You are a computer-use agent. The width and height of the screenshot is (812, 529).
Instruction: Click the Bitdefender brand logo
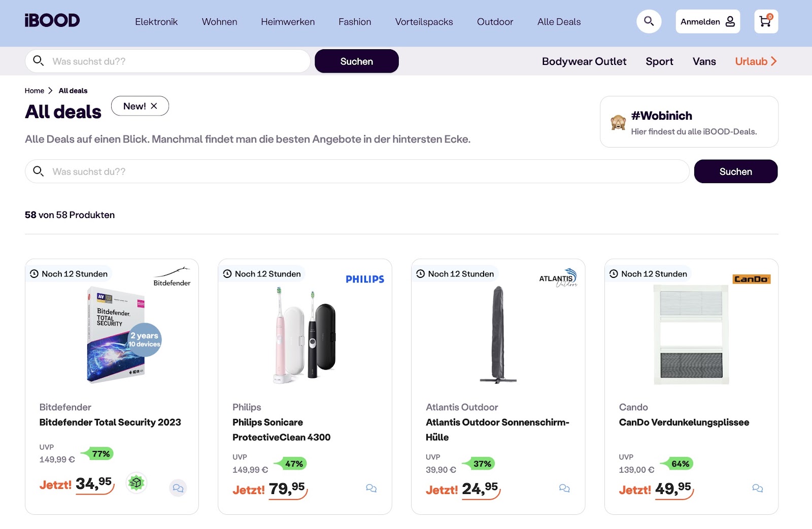pyautogui.click(x=172, y=277)
